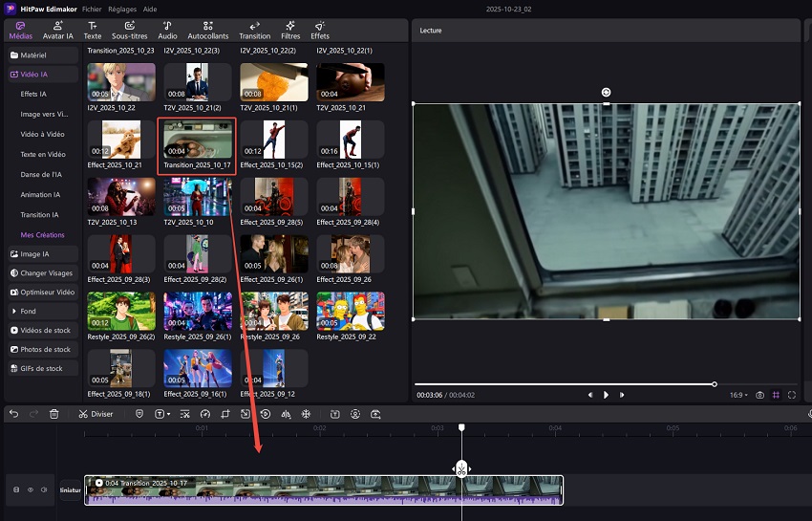Take a snapshot with the camera icon
The height and width of the screenshot is (521, 812).
tap(759, 395)
